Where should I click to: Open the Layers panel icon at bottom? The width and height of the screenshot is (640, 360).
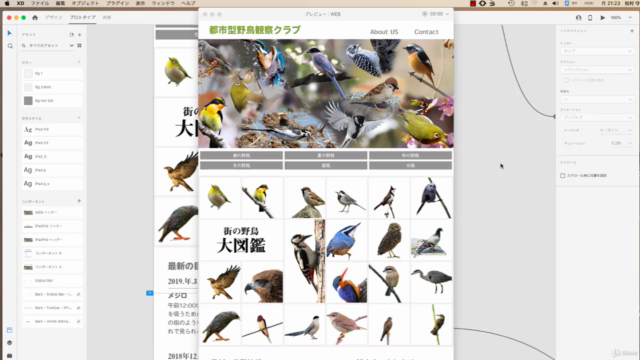point(9,343)
